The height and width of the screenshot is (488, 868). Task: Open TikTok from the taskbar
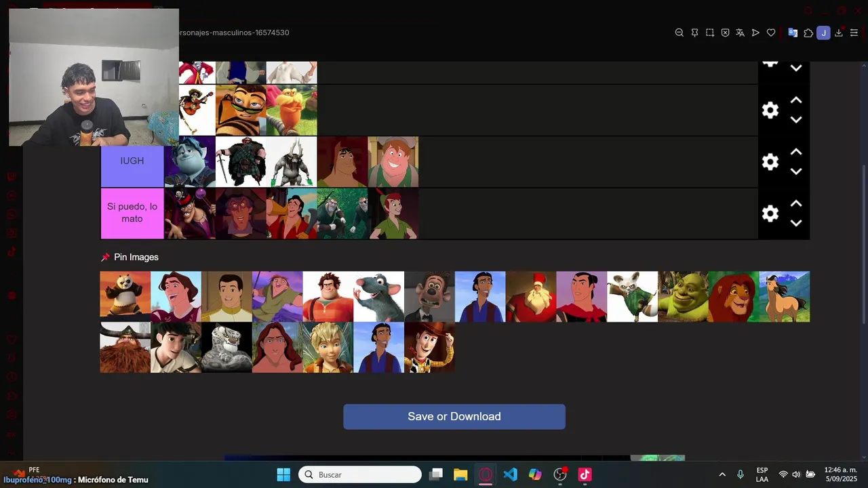(585, 474)
